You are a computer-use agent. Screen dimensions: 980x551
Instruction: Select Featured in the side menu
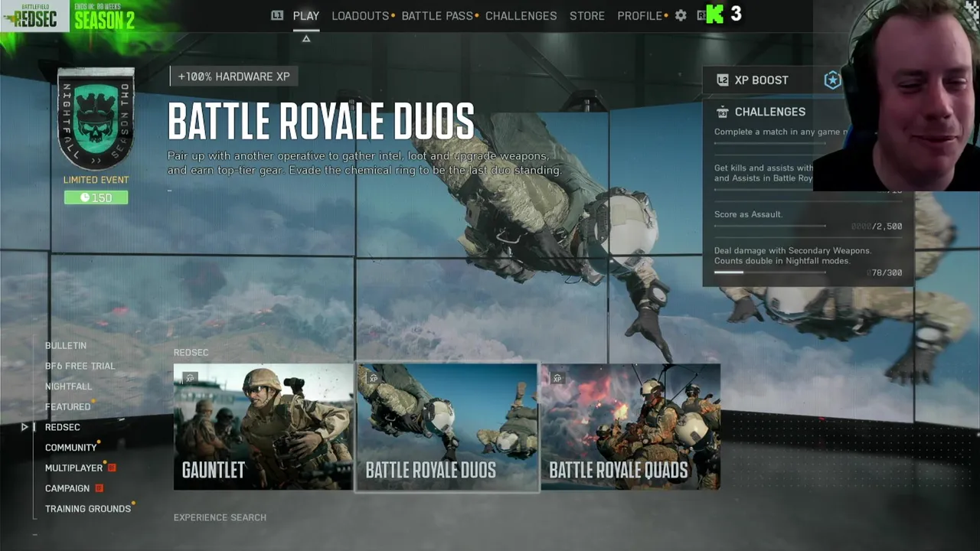pos(67,406)
